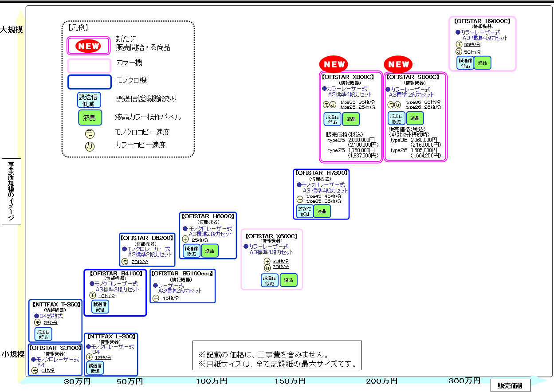Select the 【OFISTAR H9000C】 title
This screenshot has height=392, width=554.
pos(482,20)
